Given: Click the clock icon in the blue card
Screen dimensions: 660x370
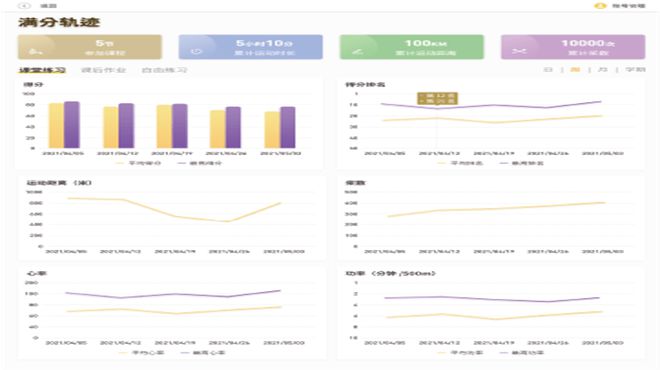Looking at the screenshot, I should pyautogui.click(x=197, y=52).
